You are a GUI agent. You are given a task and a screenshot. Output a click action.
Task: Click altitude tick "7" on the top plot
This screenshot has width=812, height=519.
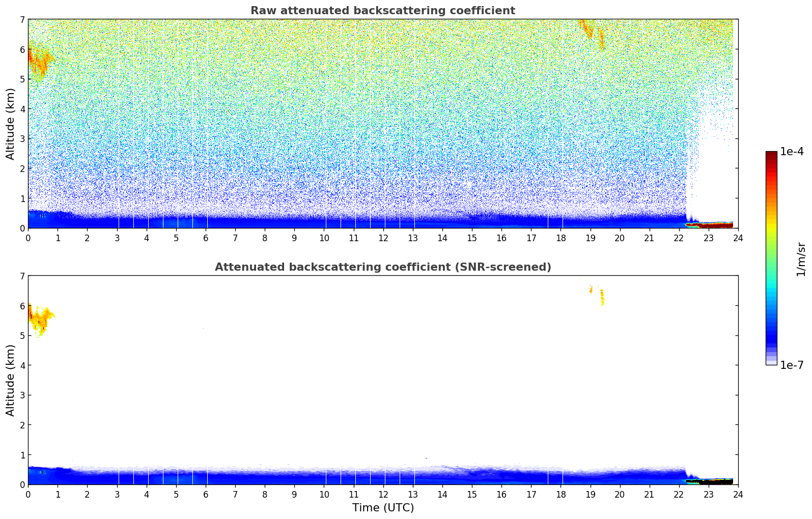(22, 20)
